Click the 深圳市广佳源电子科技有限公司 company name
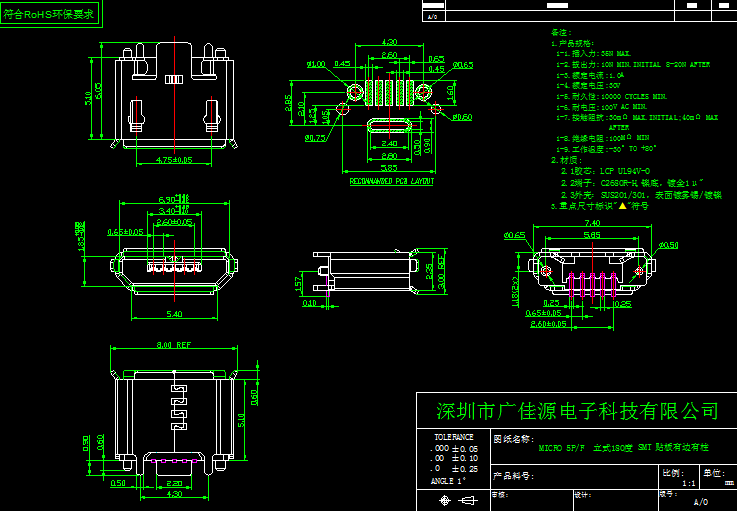 [577, 411]
